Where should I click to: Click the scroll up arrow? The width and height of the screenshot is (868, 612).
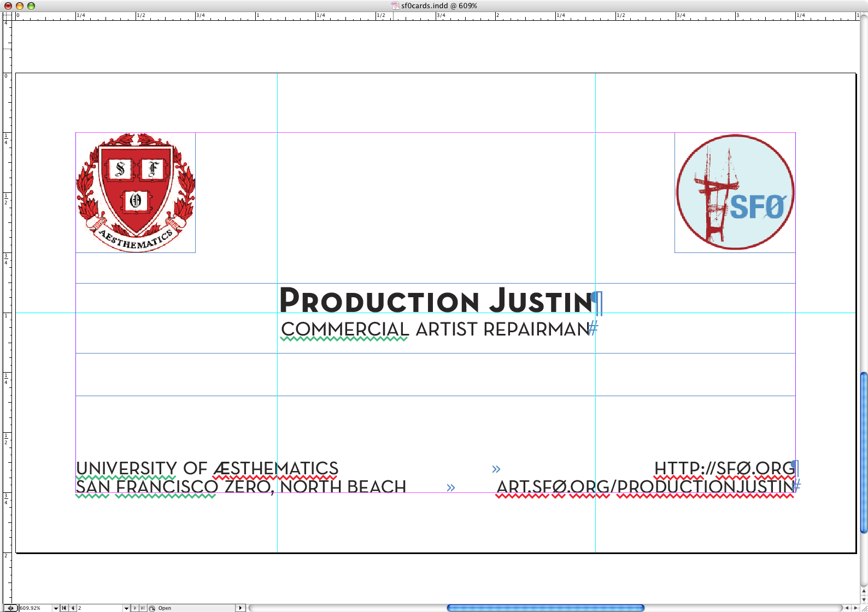(864, 591)
